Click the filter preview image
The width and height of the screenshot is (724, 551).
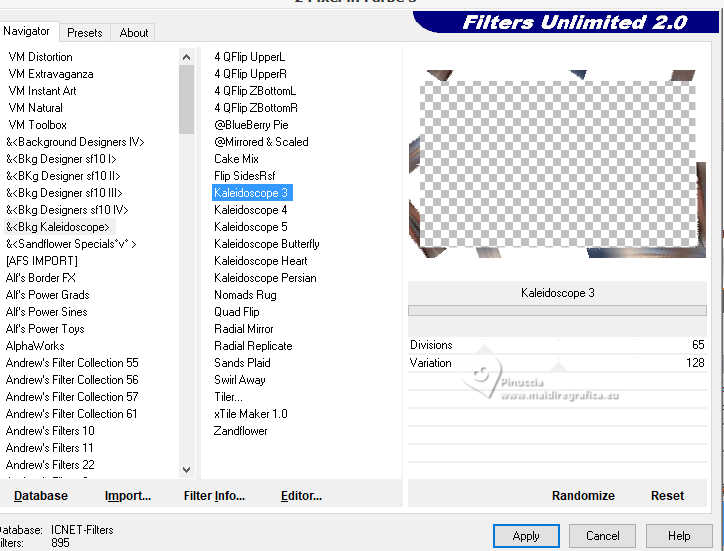pos(557,164)
